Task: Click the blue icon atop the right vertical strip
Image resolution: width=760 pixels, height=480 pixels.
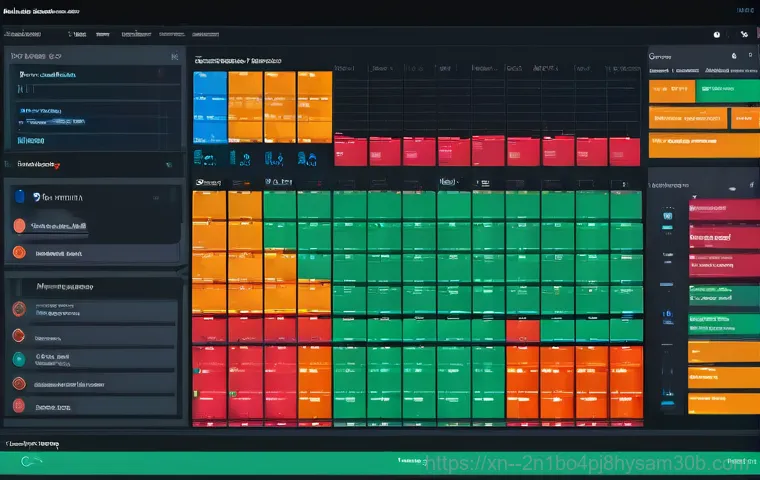Action: tap(669, 214)
